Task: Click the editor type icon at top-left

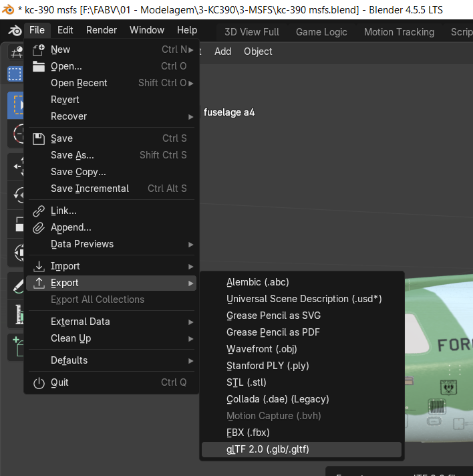Action: point(16,52)
